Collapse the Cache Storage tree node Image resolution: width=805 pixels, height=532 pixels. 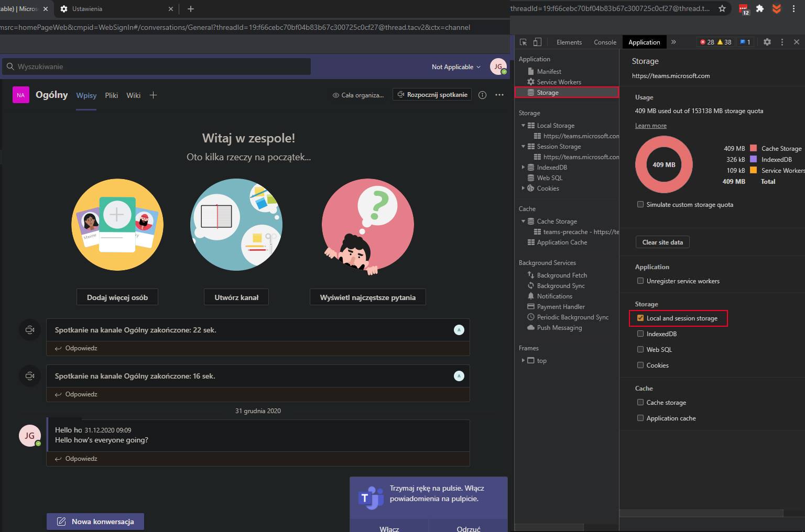523,221
